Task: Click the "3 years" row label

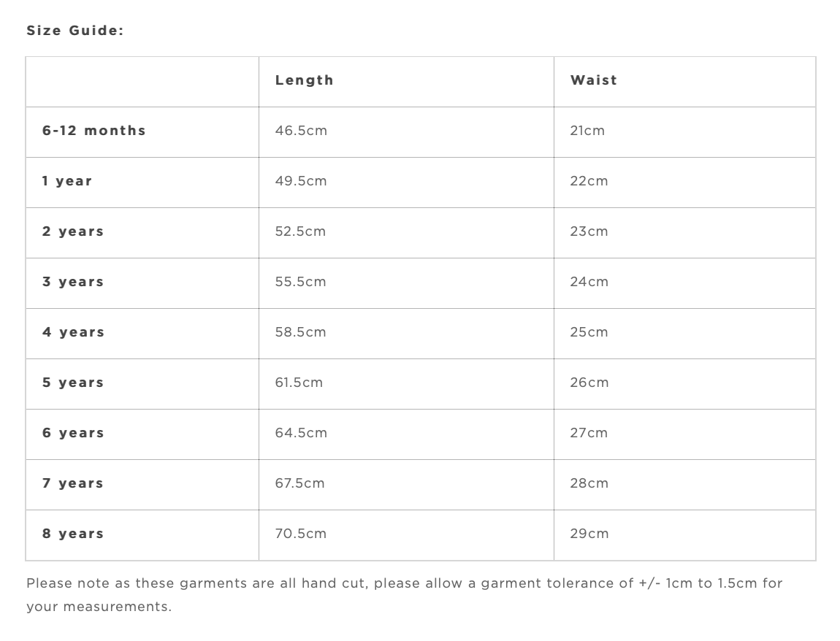Action: [x=73, y=282]
